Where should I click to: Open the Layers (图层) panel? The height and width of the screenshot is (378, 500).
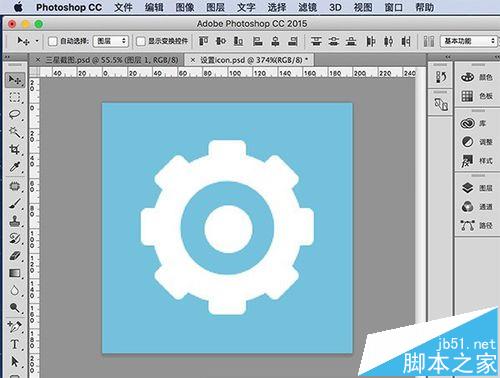[477, 188]
